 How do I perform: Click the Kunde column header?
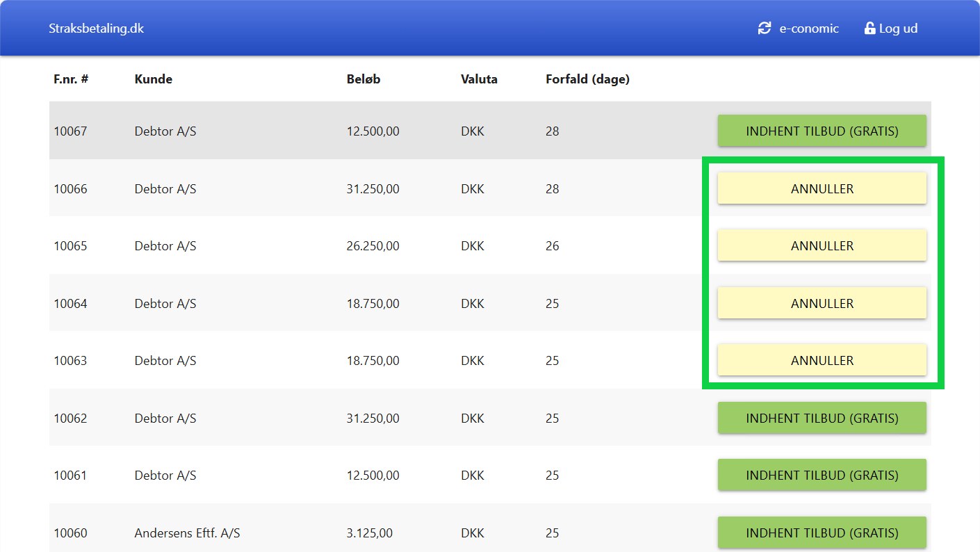(153, 79)
